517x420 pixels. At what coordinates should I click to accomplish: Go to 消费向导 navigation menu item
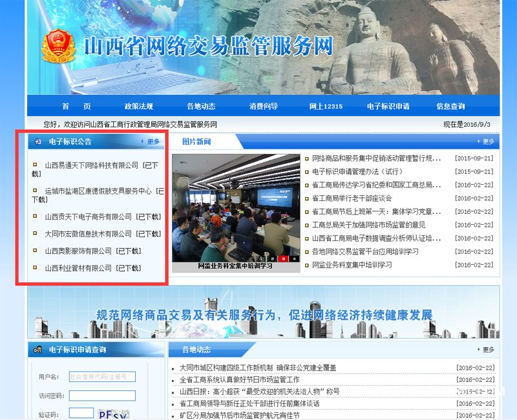tap(264, 107)
